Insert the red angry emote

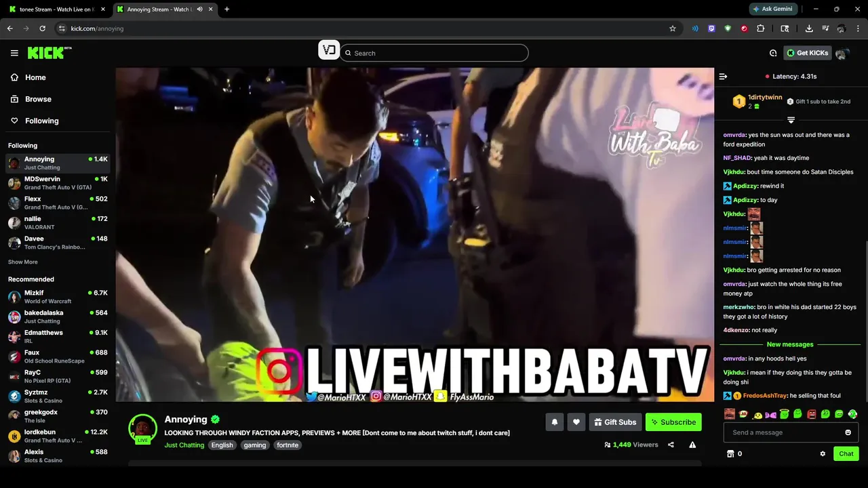812,414
